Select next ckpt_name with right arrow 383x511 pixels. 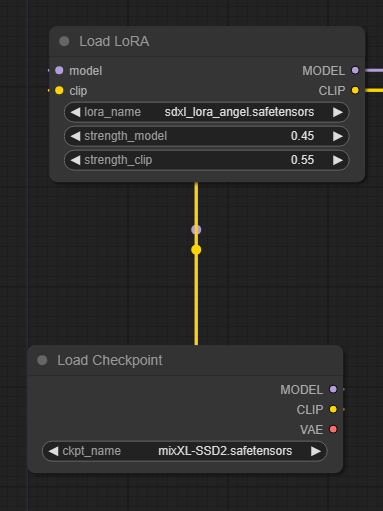(x=316, y=451)
